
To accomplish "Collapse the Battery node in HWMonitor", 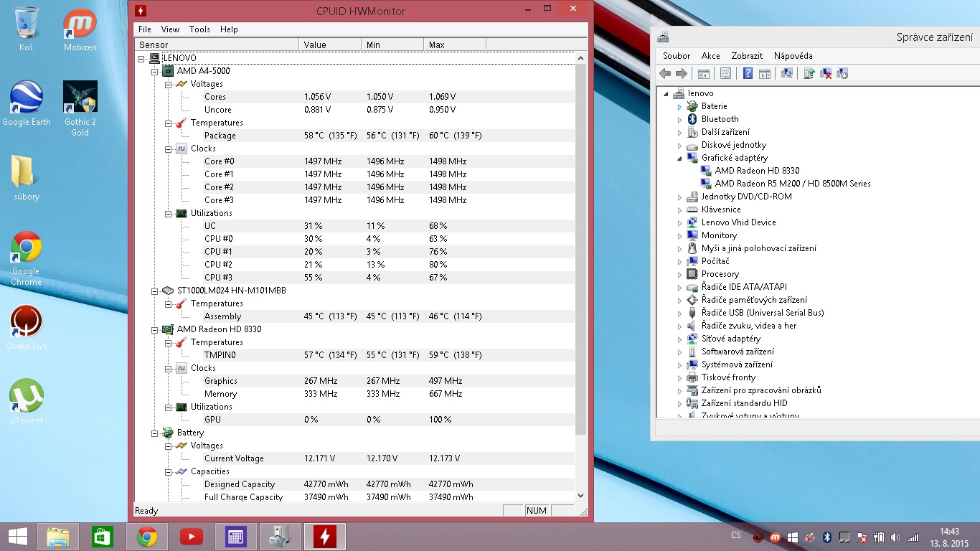I will click(x=154, y=433).
